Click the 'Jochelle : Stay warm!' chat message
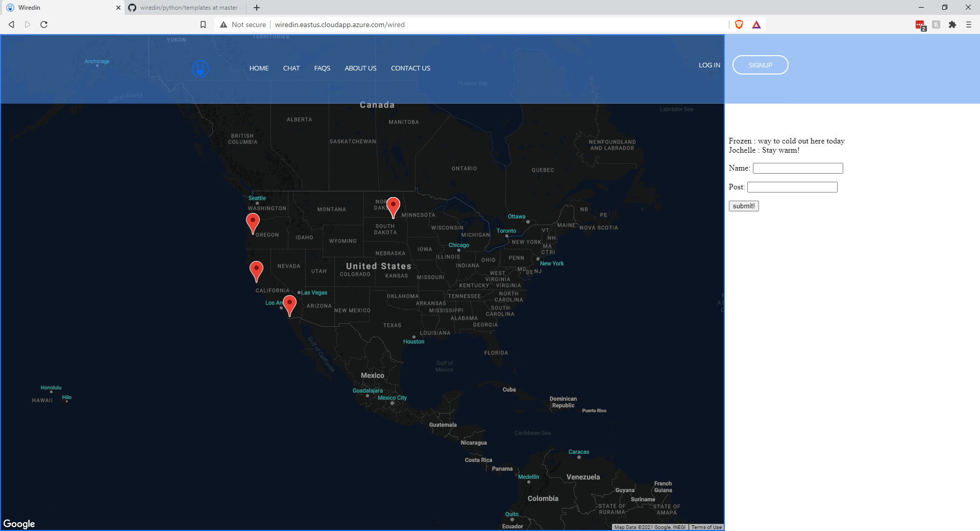The image size is (980, 531). [764, 150]
